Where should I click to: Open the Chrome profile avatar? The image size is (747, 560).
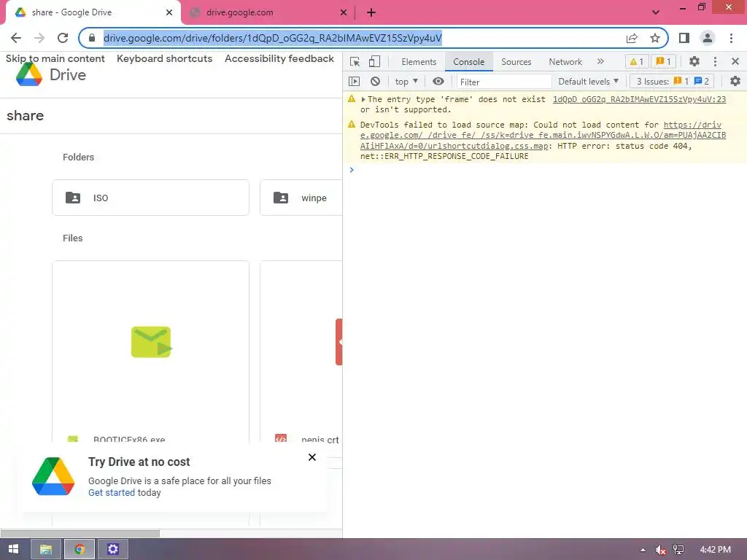click(708, 38)
